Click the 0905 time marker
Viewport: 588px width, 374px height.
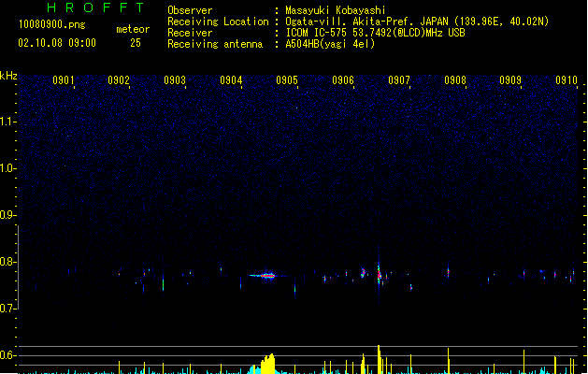coord(287,80)
